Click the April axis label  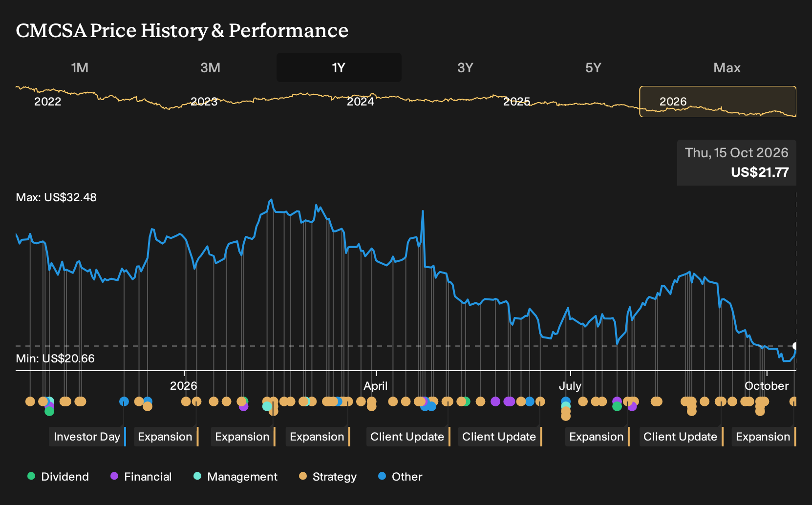click(x=375, y=386)
